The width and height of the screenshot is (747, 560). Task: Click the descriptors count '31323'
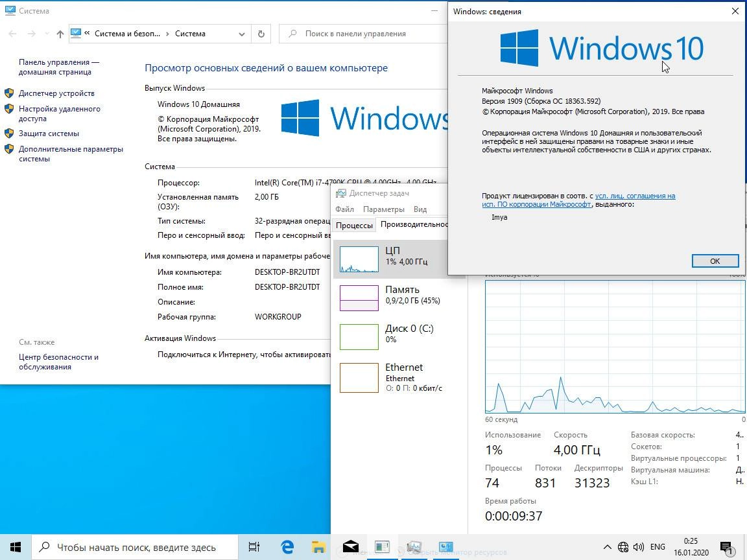(x=592, y=483)
